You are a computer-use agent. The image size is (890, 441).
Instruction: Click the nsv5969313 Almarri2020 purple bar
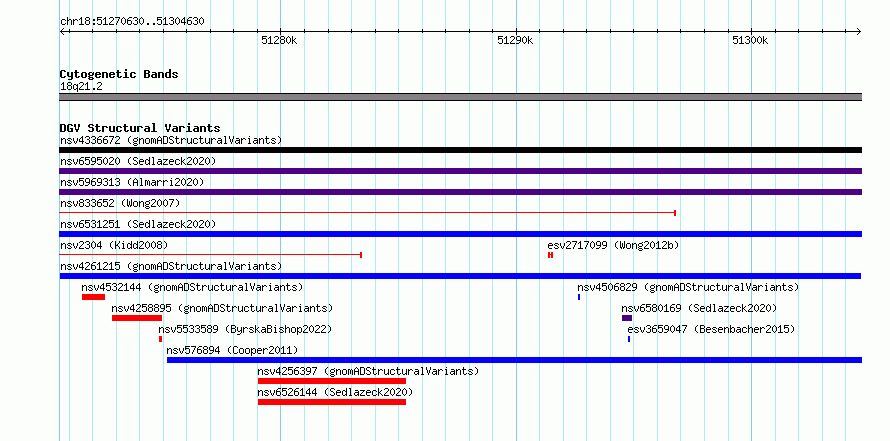click(460, 192)
